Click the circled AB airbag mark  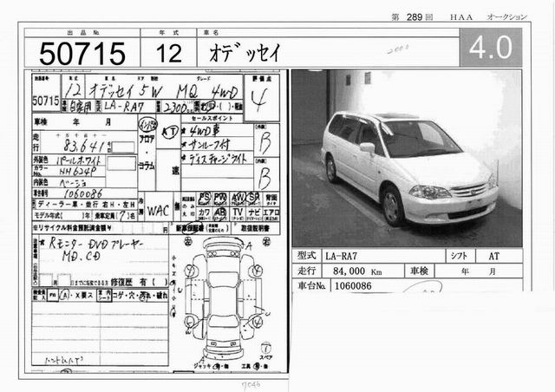pyautogui.click(x=221, y=212)
